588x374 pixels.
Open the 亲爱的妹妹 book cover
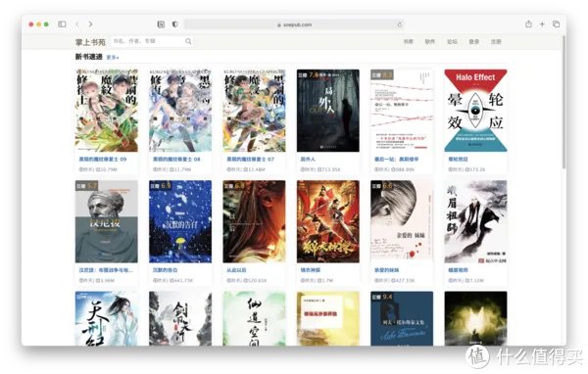(402, 221)
